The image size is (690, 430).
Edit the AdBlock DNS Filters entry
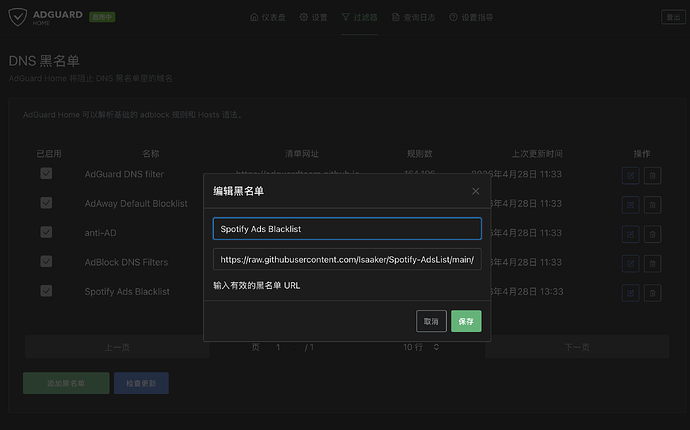631,264
